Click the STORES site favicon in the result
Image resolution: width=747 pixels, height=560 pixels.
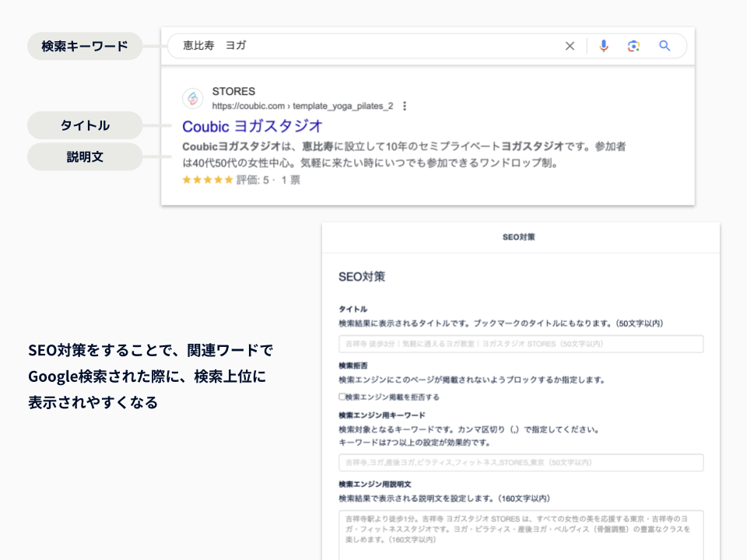(193, 98)
